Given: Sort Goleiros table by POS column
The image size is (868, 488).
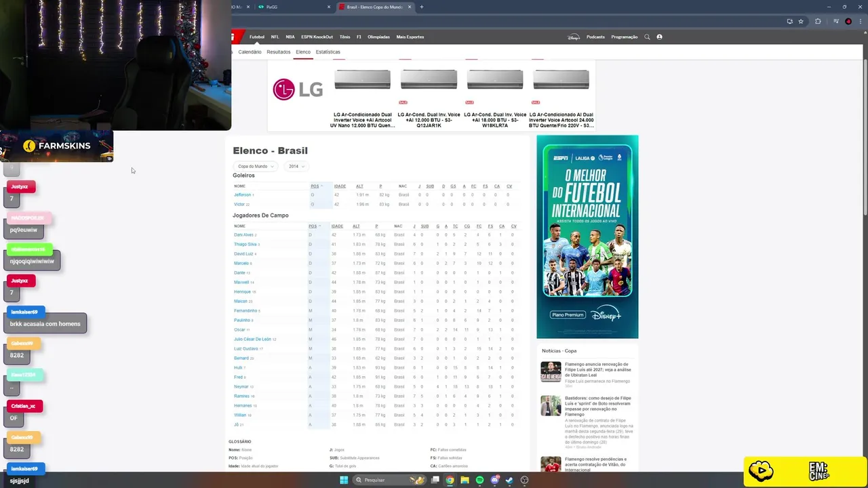Looking at the screenshot, I should point(316,186).
